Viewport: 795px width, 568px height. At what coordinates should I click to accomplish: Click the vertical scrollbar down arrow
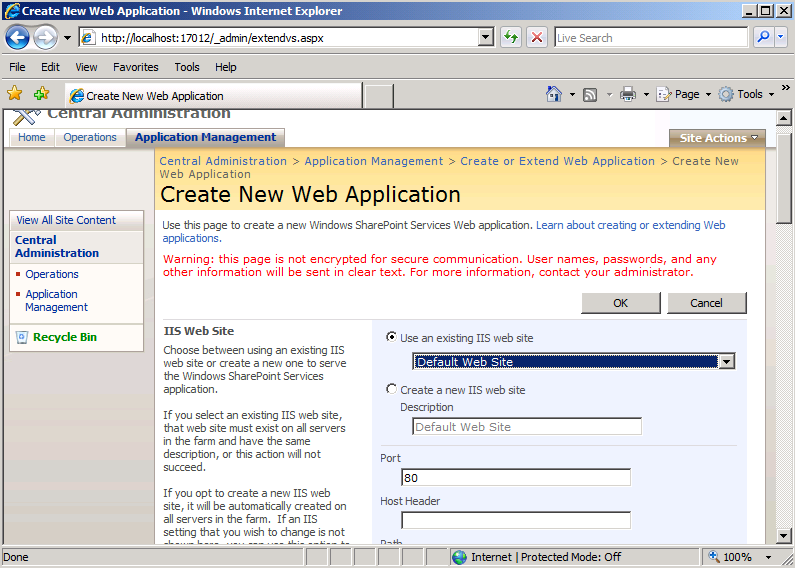(x=783, y=535)
